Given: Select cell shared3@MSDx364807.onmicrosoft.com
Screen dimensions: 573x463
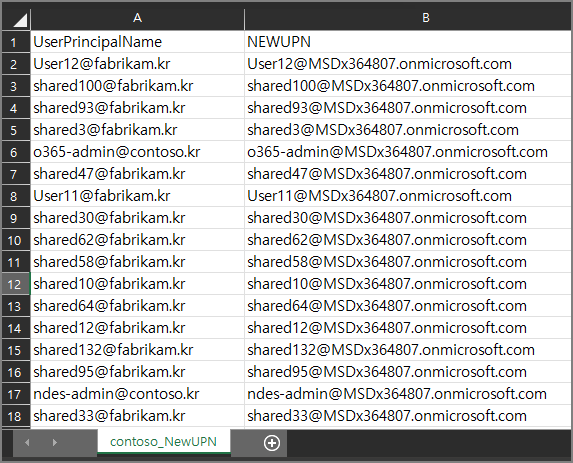Looking at the screenshot, I should [x=407, y=130].
